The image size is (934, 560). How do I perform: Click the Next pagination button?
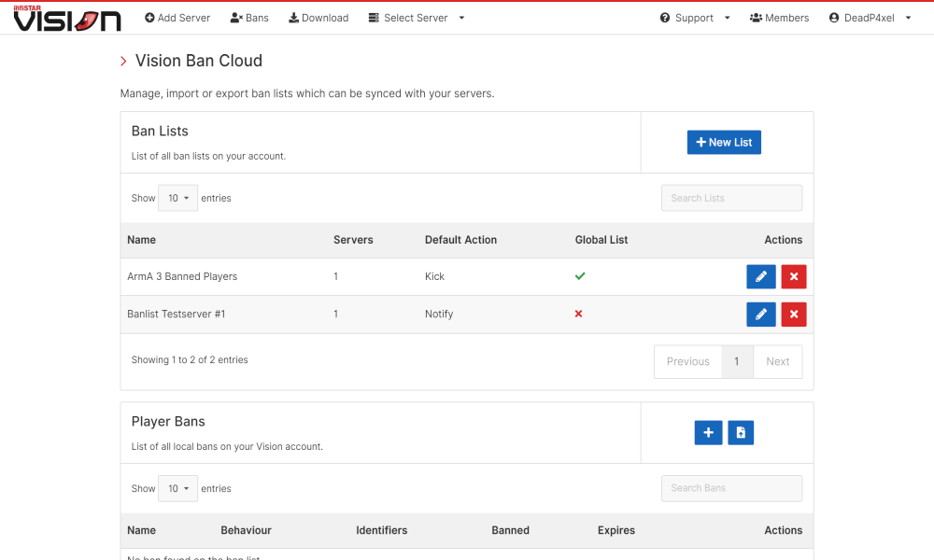[778, 362]
